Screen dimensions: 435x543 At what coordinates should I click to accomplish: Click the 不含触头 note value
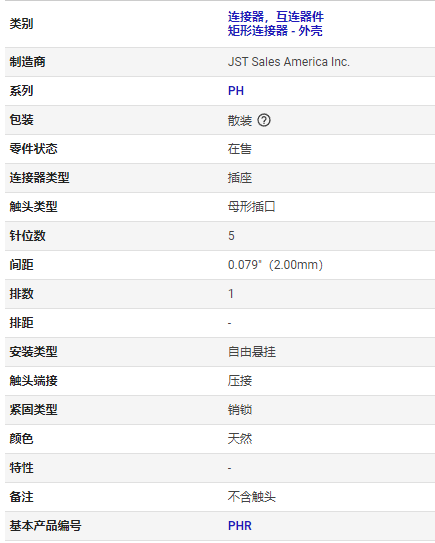coord(251,497)
